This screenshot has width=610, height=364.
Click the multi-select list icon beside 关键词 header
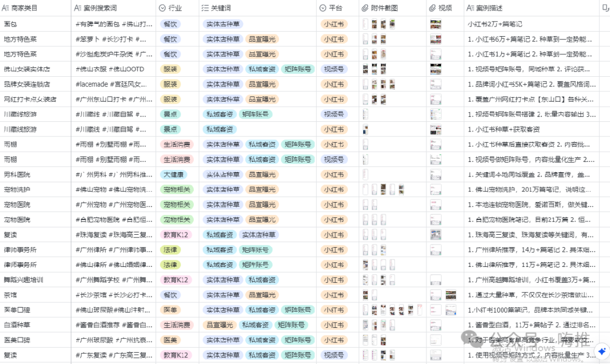tap(205, 8)
